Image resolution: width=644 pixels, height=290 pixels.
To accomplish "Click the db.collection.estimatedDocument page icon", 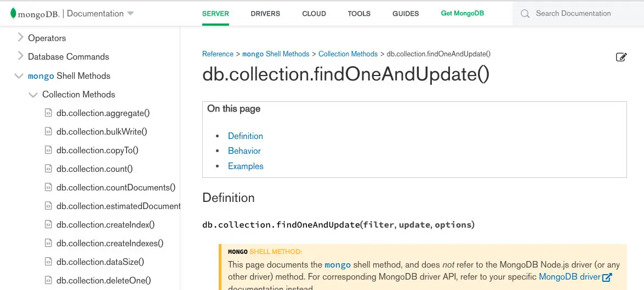I will tap(48, 206).
